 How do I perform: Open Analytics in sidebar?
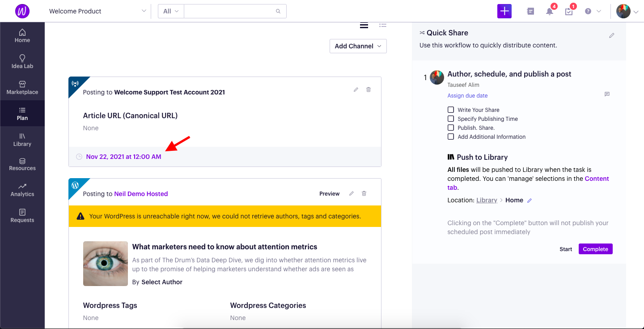(x=22, y=190)
